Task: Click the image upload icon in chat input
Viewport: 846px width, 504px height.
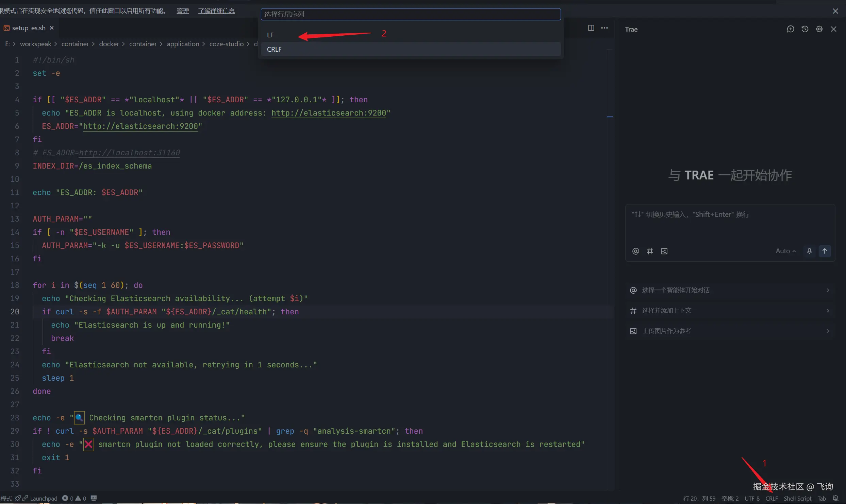Action: pyautogui.click(x=664, y=251)
